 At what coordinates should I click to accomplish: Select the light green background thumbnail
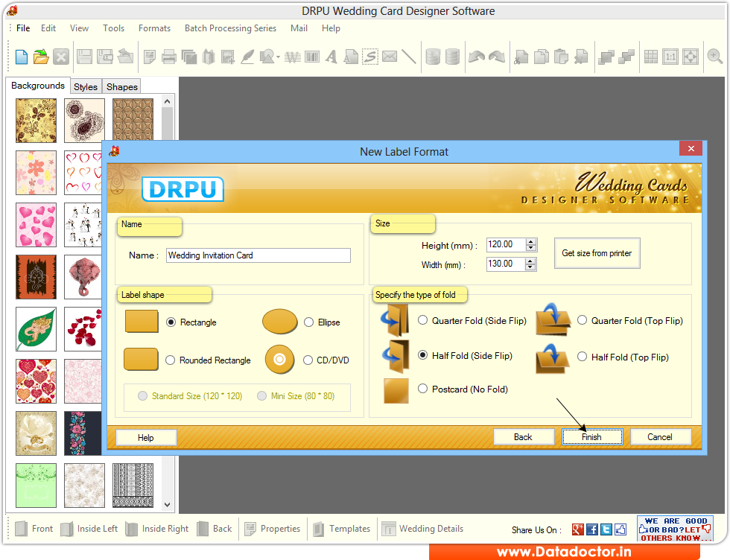(36, 486)
